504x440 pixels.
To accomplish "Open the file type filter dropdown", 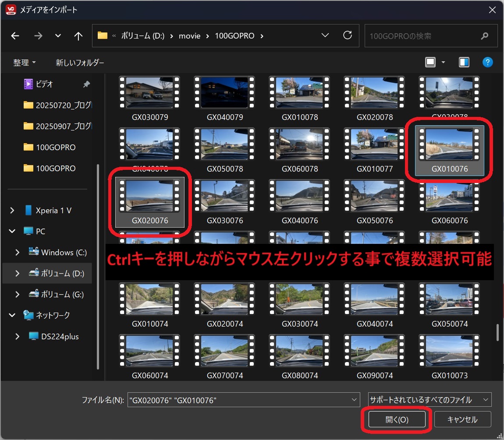I will (x=429, y=400).
